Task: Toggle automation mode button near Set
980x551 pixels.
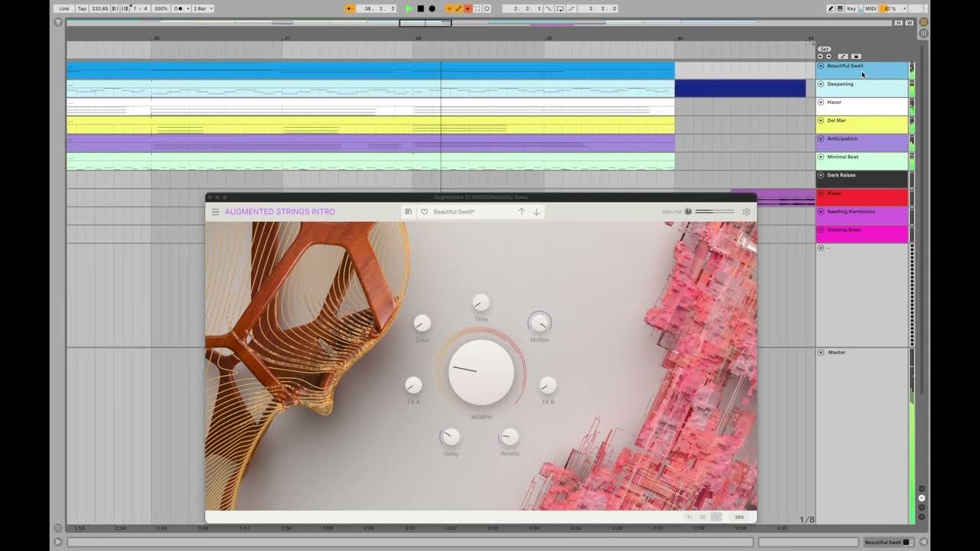Action: (x=843, y=56)
